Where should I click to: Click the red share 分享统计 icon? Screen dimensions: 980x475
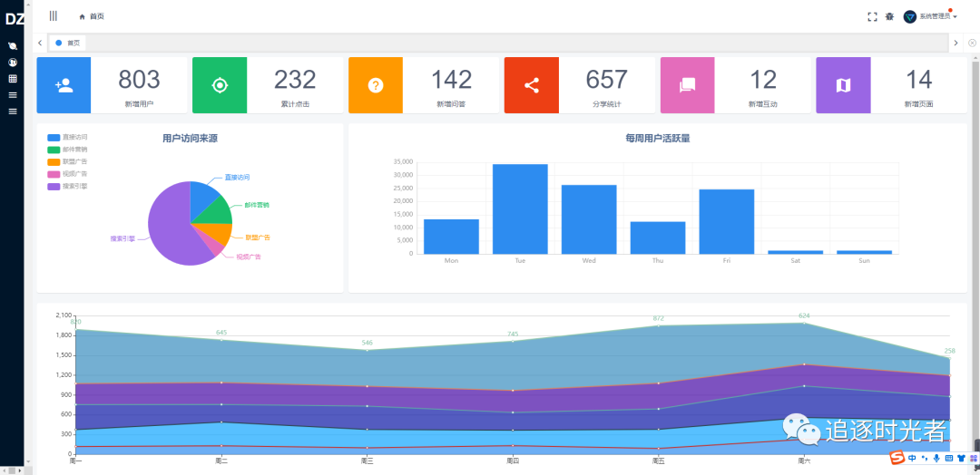click(x=531, y=85)
